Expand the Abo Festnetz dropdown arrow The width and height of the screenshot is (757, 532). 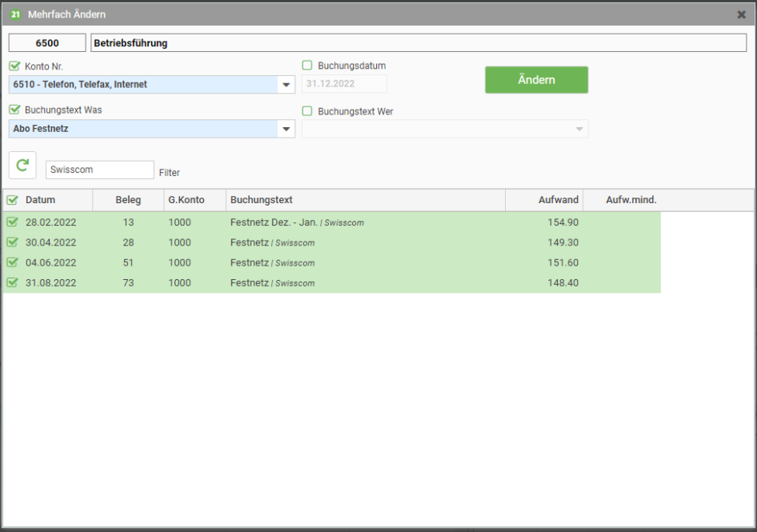286,129
